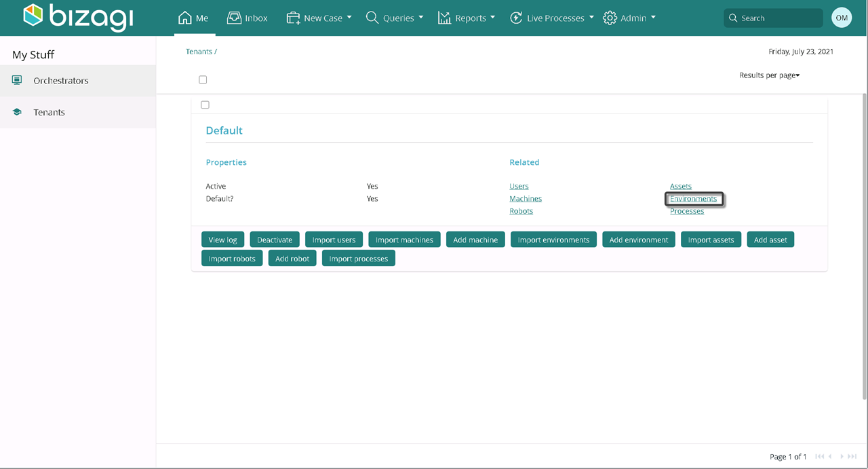868x469 pixels.
Task: Expand the Queries dropdown arrow
Action: click(420, 18)
